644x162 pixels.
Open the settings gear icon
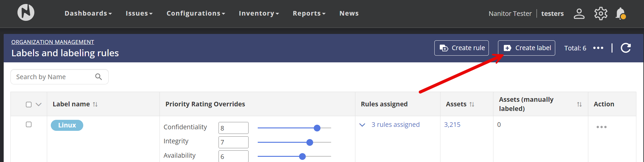coord(601,13)
